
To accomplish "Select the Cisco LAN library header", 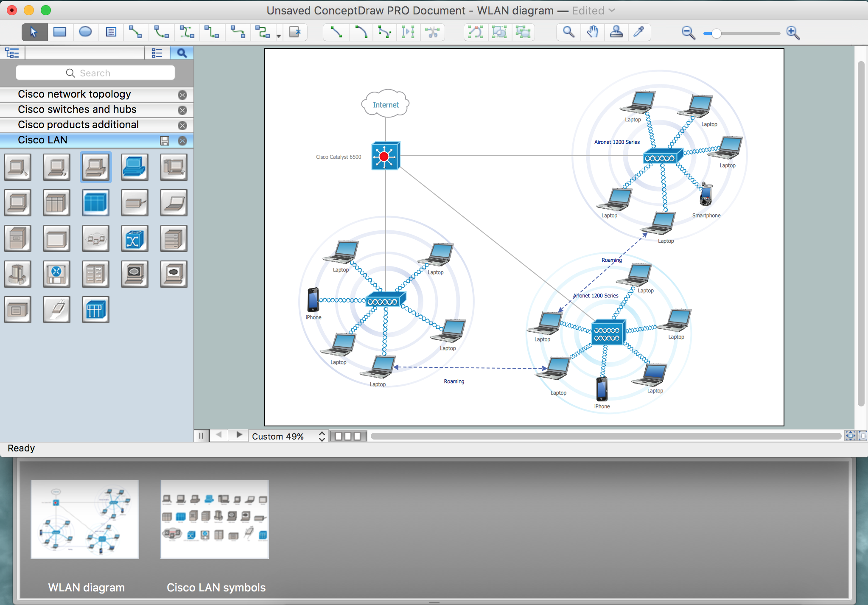I will coord(97,140).
